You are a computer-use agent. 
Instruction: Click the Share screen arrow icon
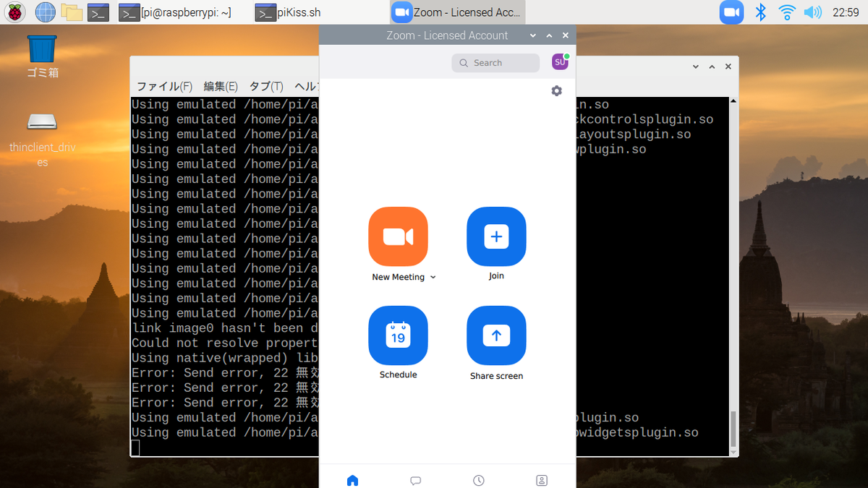coord(496,335)
